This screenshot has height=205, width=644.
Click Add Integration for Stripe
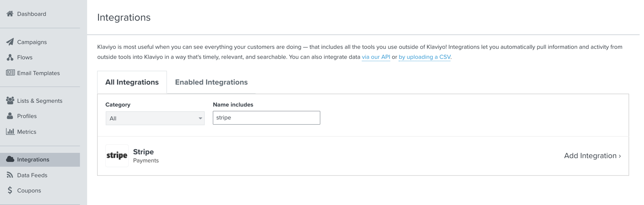pos(592,156)
